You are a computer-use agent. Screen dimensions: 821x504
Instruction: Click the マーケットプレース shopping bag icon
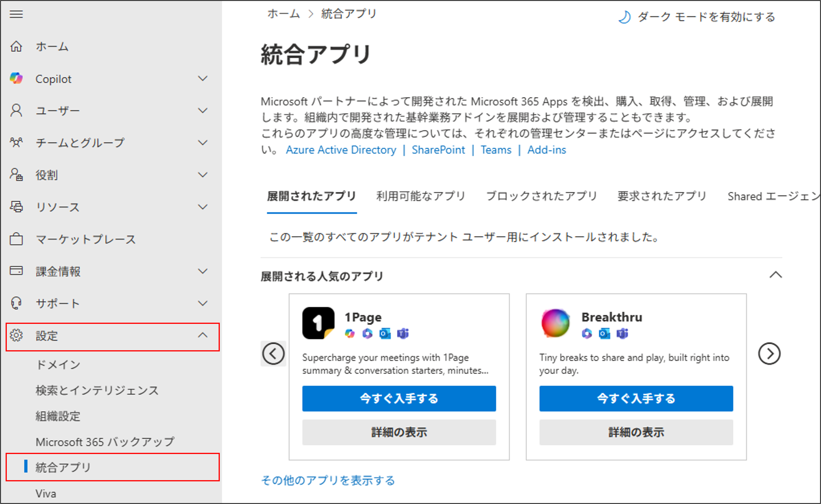(x=16, y=239)
